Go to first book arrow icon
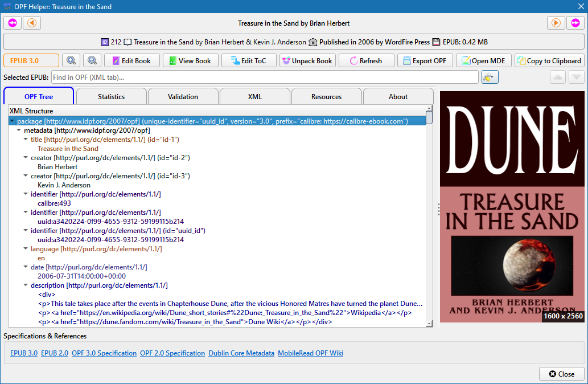Viewport: 588px width, 384px height. 13,23
